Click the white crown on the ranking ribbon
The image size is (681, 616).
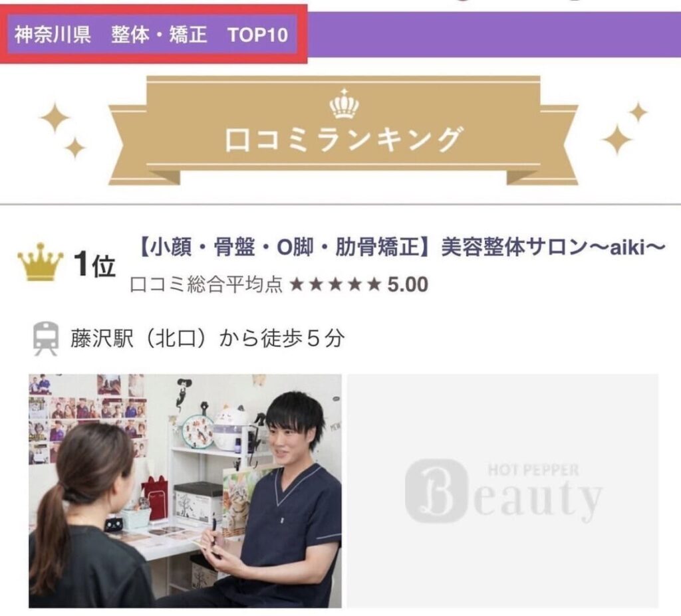pyautogui.click(x=344, y=104)
